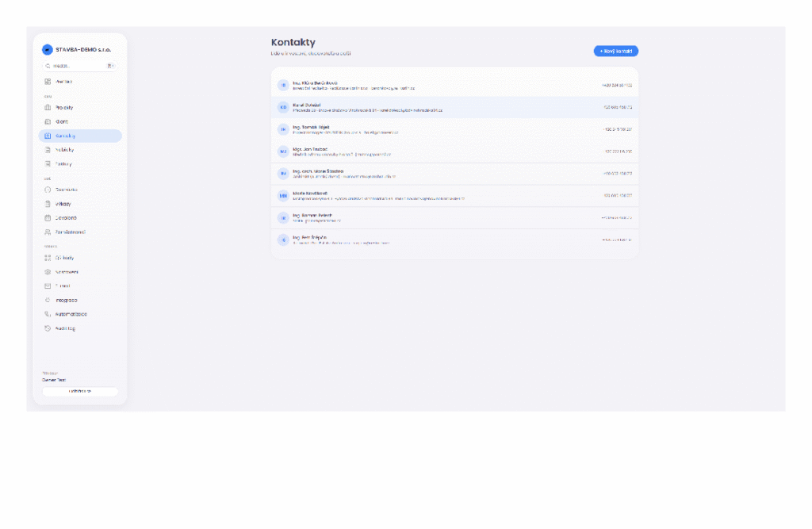Click the Kontakty page heading
The width and height of the screenshot is (812, 529).
293,43
